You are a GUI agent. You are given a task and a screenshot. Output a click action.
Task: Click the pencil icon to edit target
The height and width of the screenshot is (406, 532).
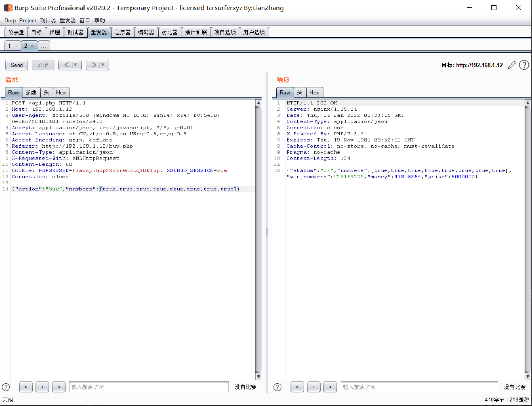[x=512, y=65]
